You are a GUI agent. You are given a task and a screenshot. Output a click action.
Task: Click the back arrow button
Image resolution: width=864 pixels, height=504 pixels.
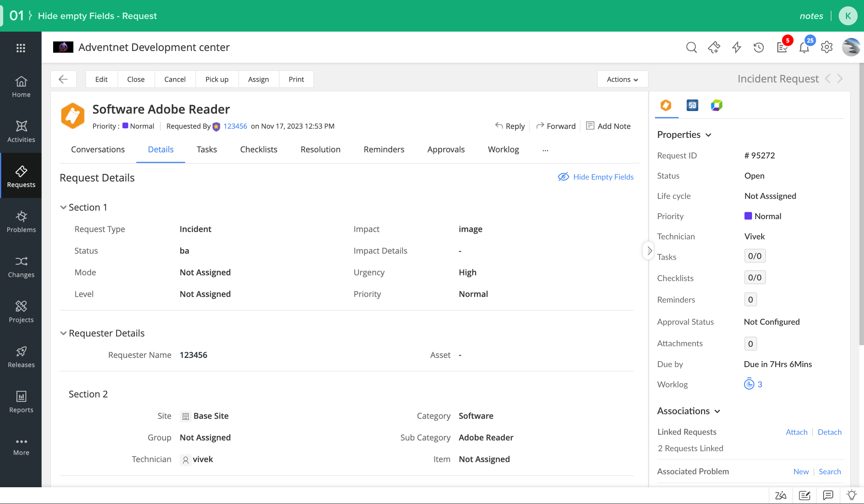click(x=63, y=79)
